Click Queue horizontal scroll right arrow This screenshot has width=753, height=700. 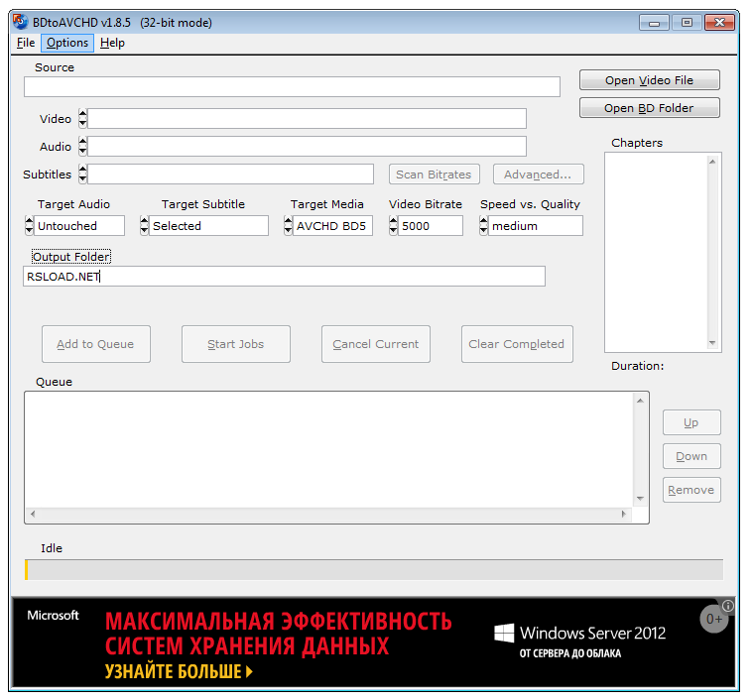(x=624, y=514)
